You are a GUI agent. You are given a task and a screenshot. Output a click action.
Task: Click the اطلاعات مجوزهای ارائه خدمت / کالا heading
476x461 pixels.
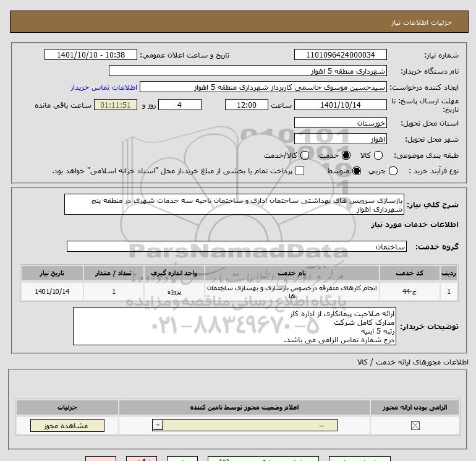pyautogui.click(x=413, y=362)
